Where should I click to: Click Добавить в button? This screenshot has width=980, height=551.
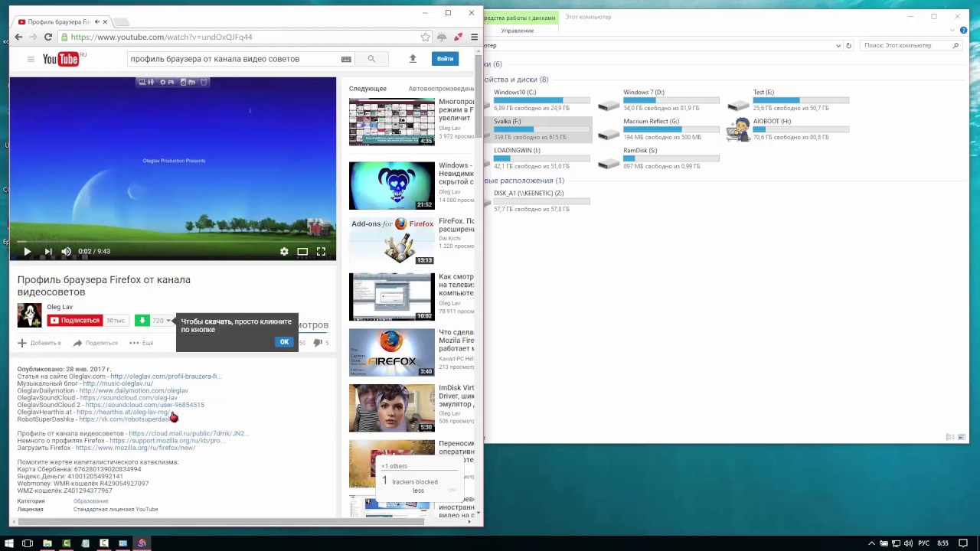39,343
